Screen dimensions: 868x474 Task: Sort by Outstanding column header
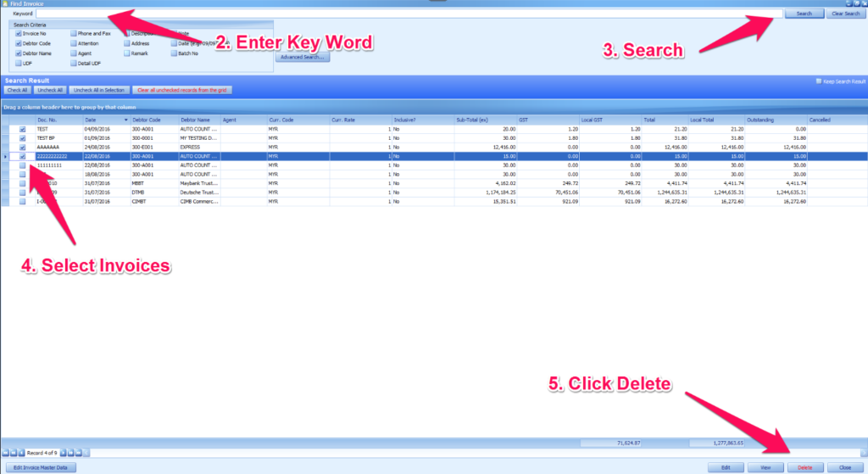[776, 120]
